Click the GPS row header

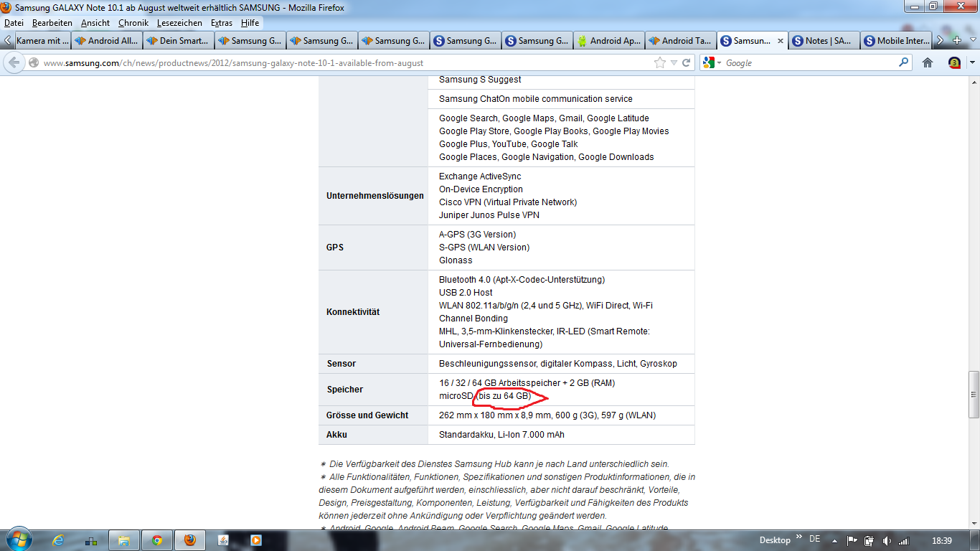point(335,248)
